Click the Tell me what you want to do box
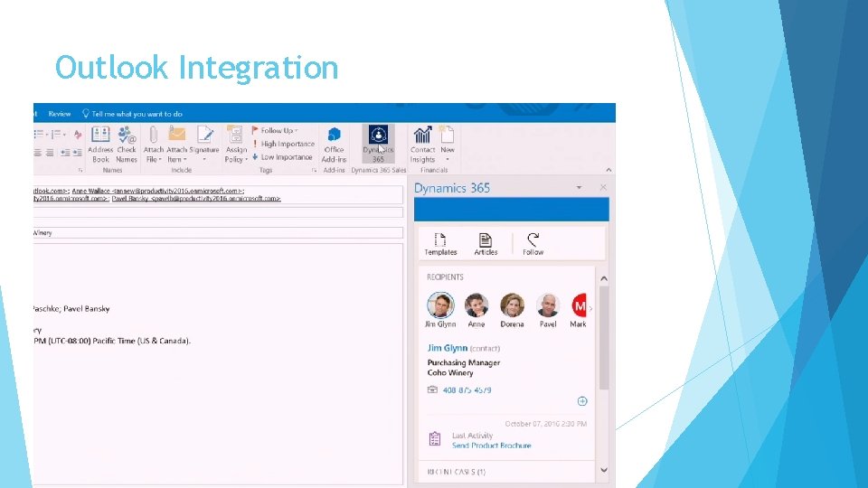 [132, 114]
